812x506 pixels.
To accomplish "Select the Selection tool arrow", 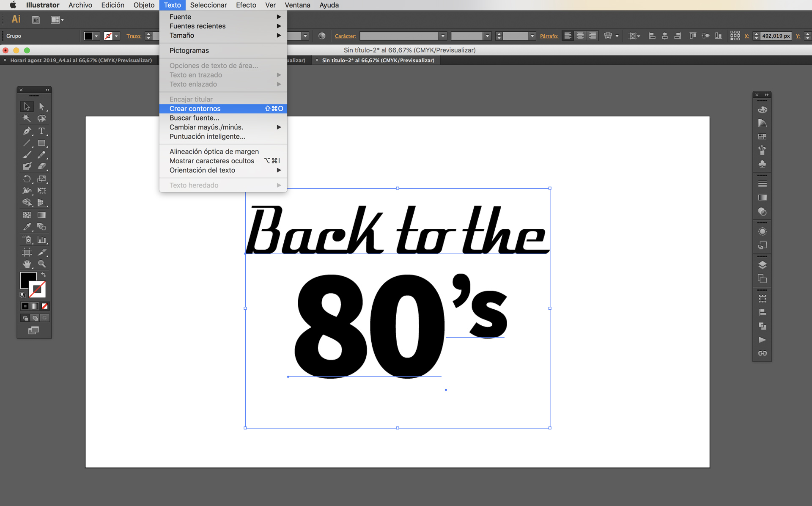I will pyautogui.click(x=27, y=106).
